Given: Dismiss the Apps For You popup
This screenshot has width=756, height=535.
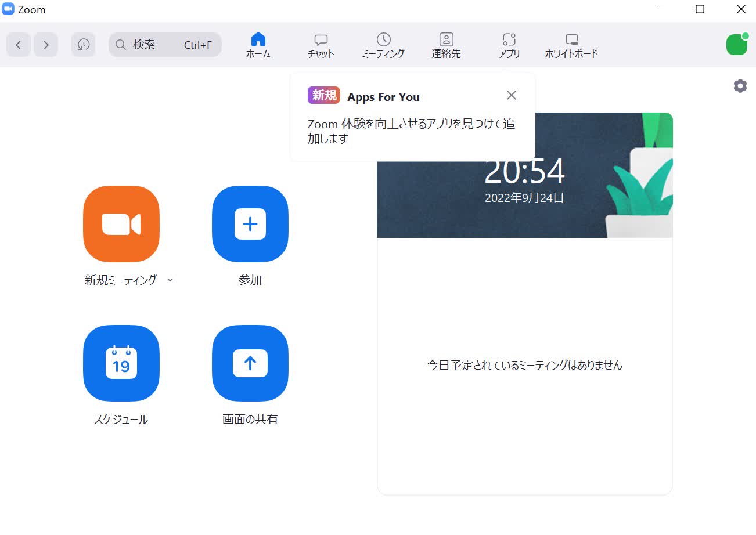Looking at the screenshot, I should [511, 95].
